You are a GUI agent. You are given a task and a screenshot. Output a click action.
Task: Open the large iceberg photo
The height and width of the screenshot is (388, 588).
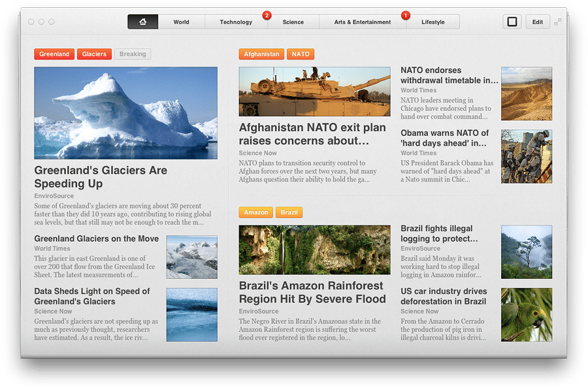[x=125, y=113]
